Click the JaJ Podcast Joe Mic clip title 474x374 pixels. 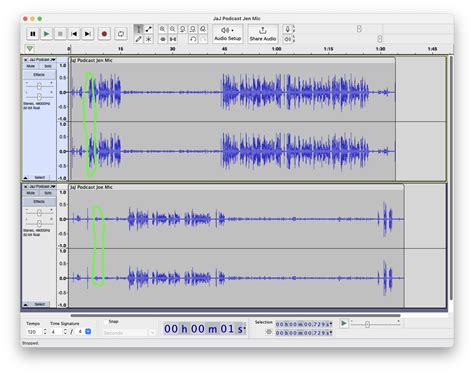tap(91, 187)
